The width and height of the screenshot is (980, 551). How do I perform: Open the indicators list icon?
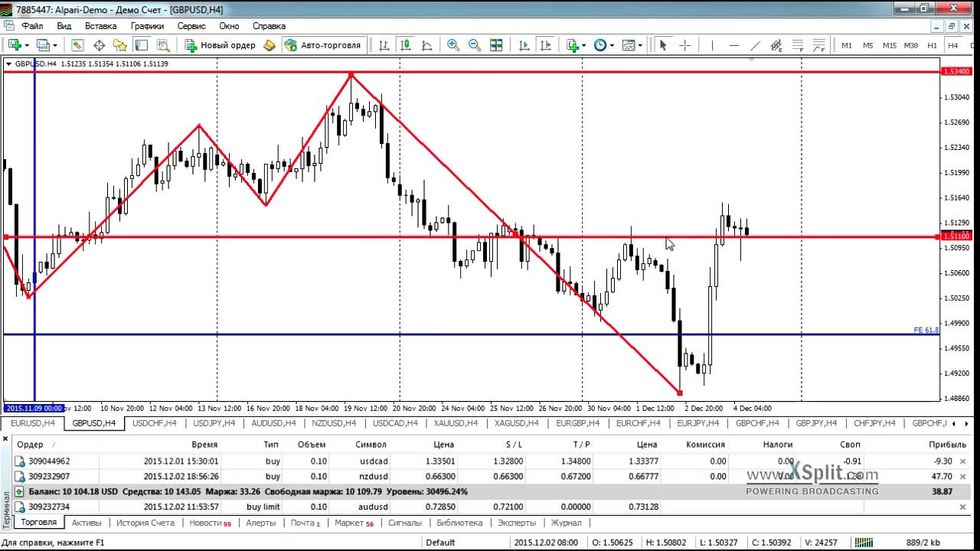tap(572, 45)
